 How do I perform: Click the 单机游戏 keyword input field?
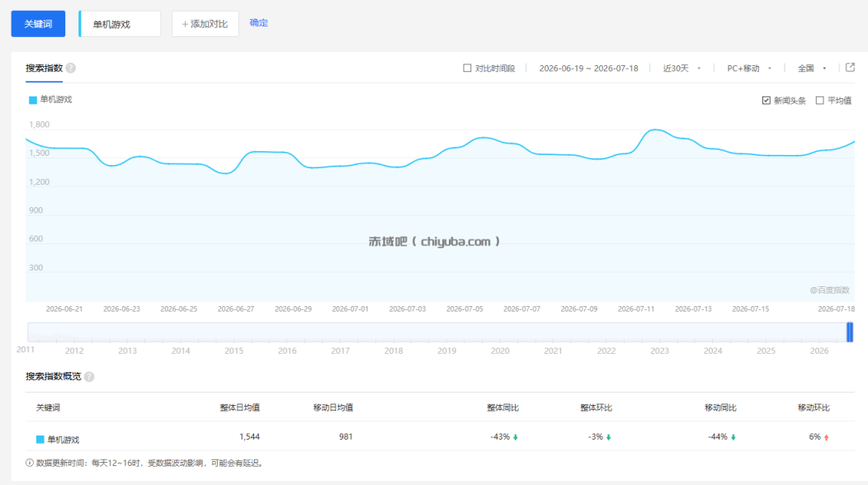pos(120,24)
